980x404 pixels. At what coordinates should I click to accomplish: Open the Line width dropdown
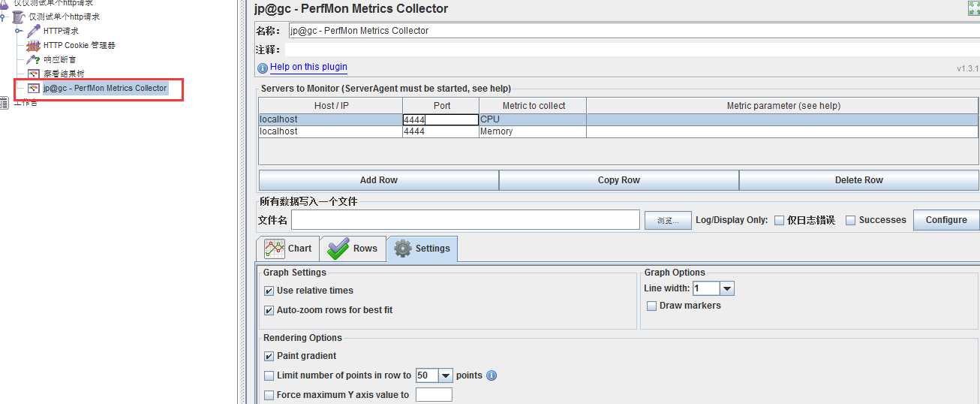click(x=726, y=288)
